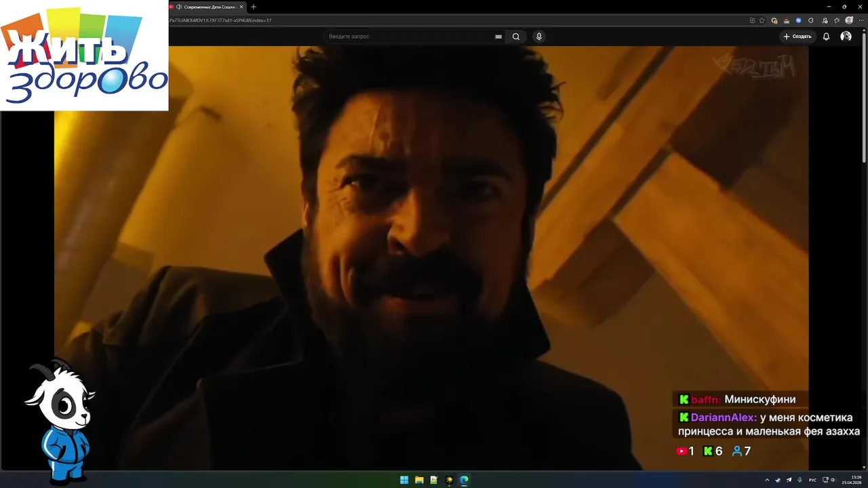Open the YouTube account avatar menu

[x=846, y=37]
